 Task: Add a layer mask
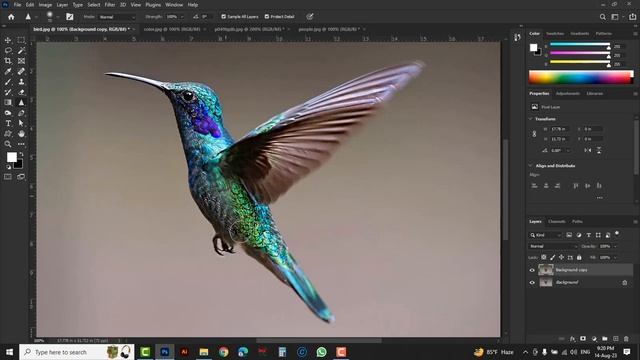583,339
